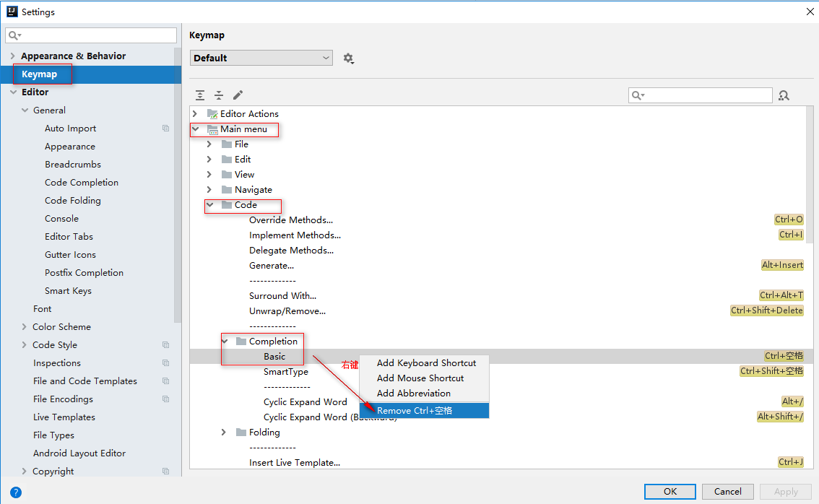Open Font settings page
The width and height of the screenshot is (819, 504).
(x=43, y=308)
